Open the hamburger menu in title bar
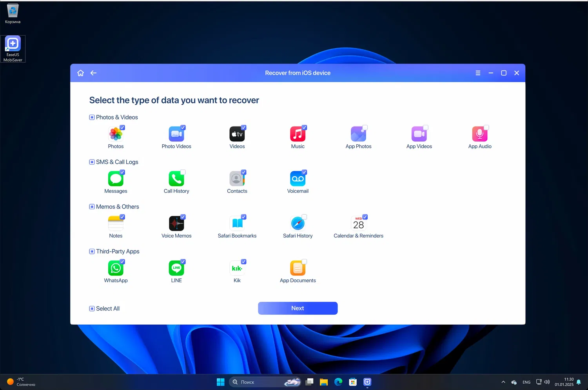 point(478,73)
